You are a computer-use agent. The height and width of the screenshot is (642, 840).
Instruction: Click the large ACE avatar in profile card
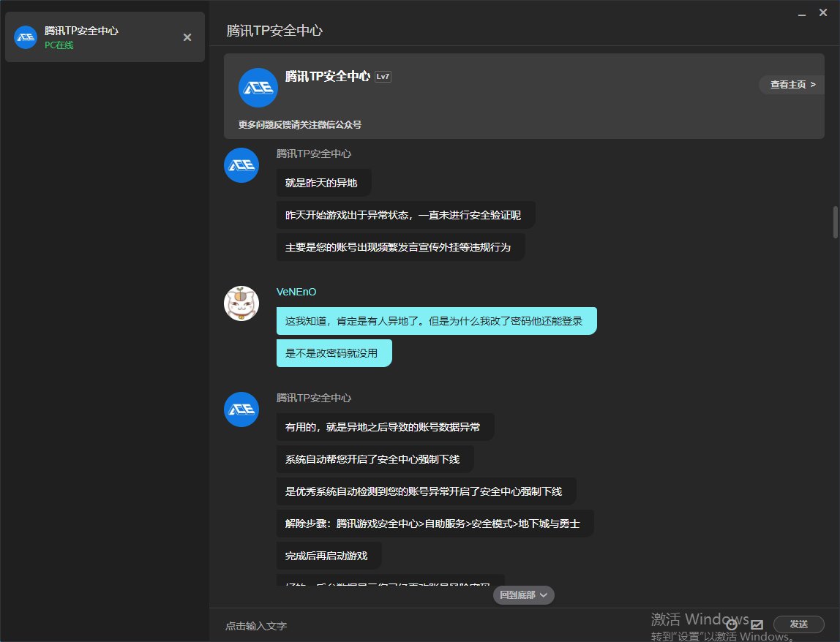[x=258, y=87]
